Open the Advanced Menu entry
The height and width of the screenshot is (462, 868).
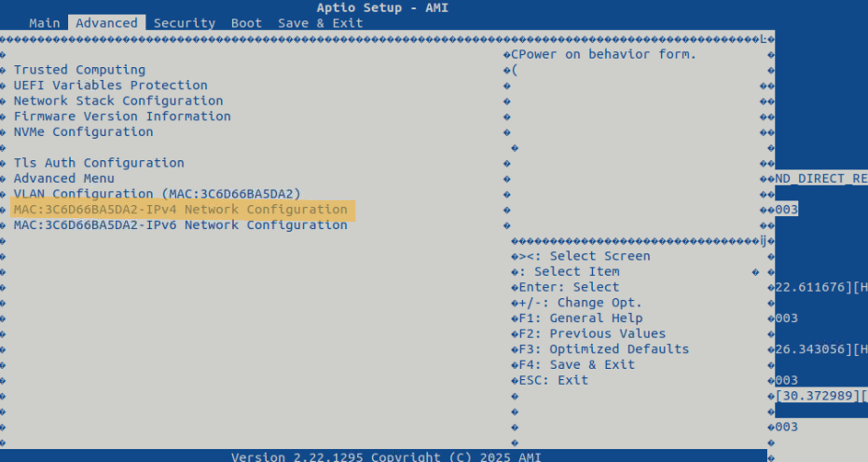63,179
